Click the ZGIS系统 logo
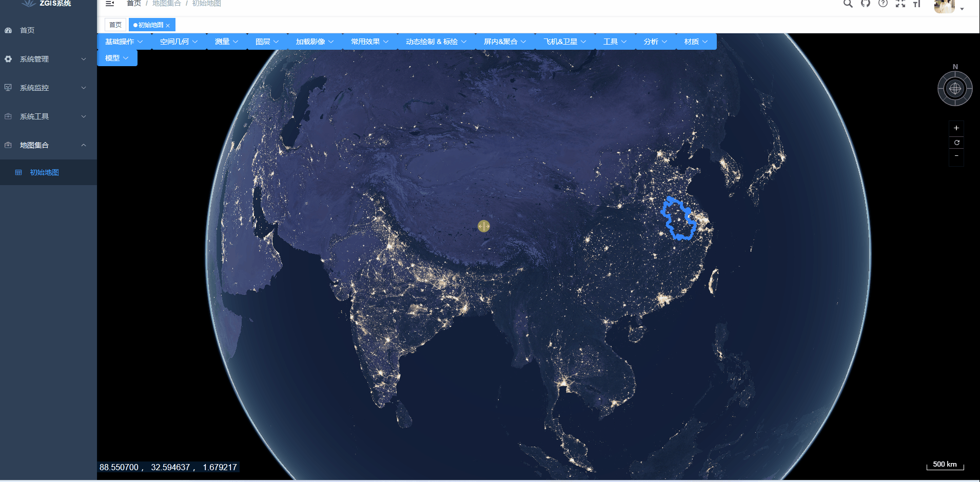This screenshot has width=980, height=482. click(46, 3)
